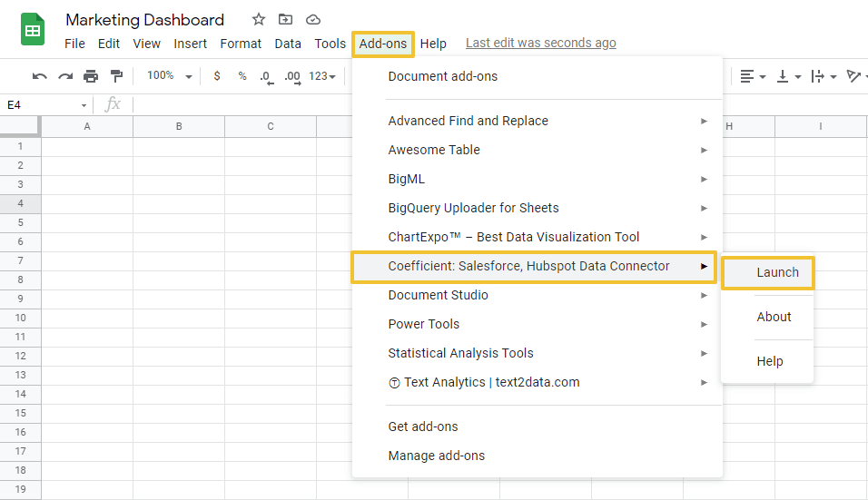Image resolution: width=868 pixels, height=500 pixels.
Task: Select BigQuery Uploader for Sheets
Action: point(537,208)
